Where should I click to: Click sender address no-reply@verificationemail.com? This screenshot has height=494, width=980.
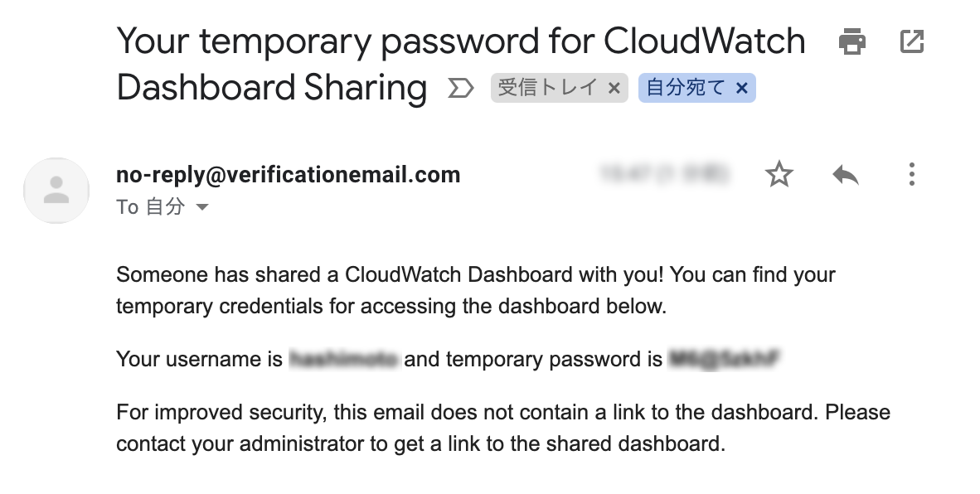pyautogui.click(x=288, y=175)
